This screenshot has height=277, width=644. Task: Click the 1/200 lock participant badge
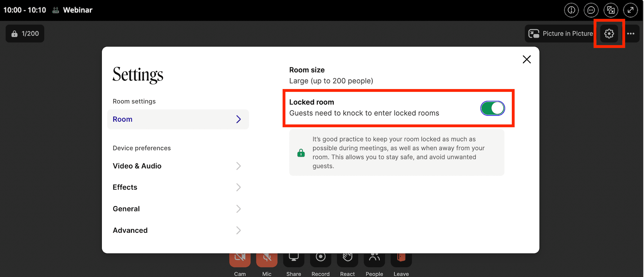[25, 34]
